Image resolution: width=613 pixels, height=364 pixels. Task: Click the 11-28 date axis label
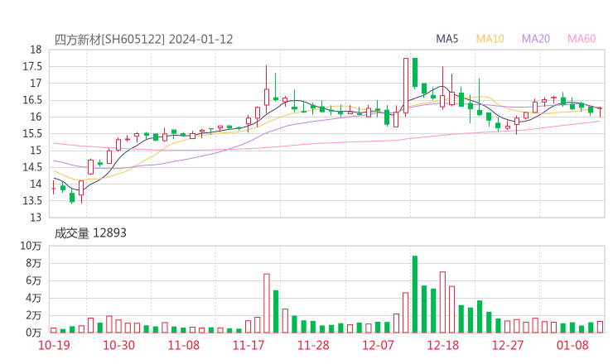tap(313, 345)
